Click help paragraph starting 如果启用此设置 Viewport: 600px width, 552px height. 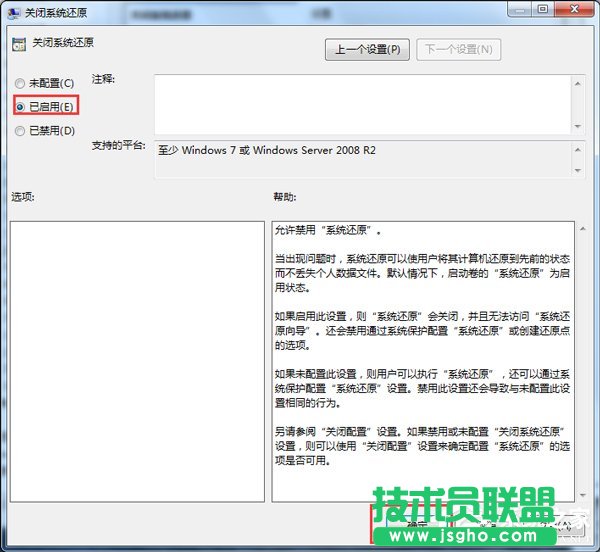(x=422, y=331)
